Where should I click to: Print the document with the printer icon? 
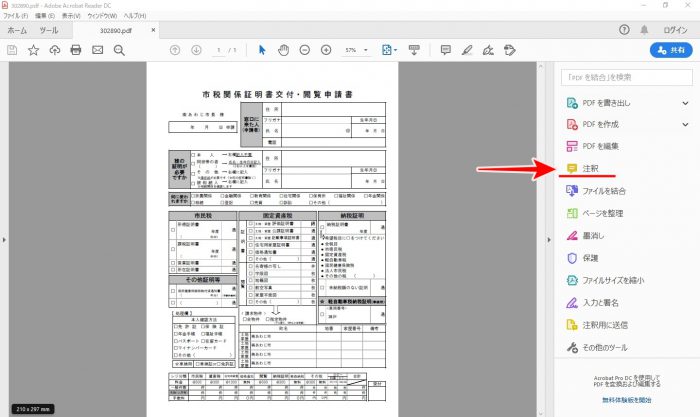tap(76, 50)
